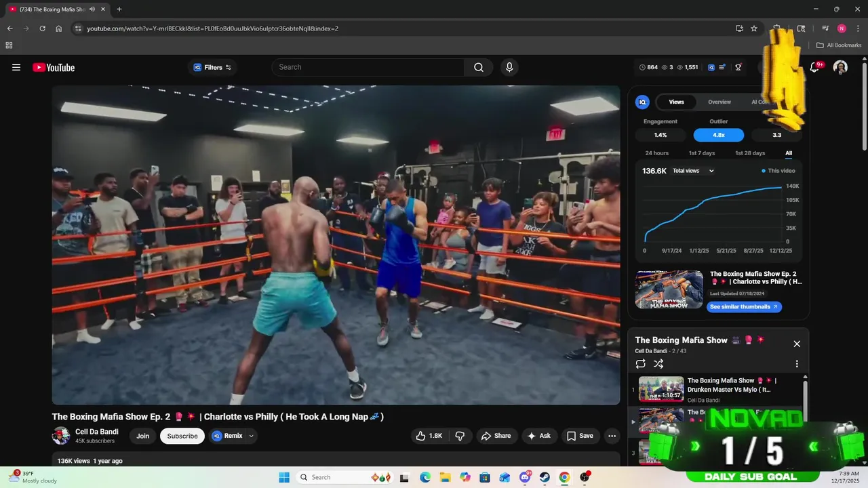Select the 1.4% Engagement pill

[x=660, y=135]
